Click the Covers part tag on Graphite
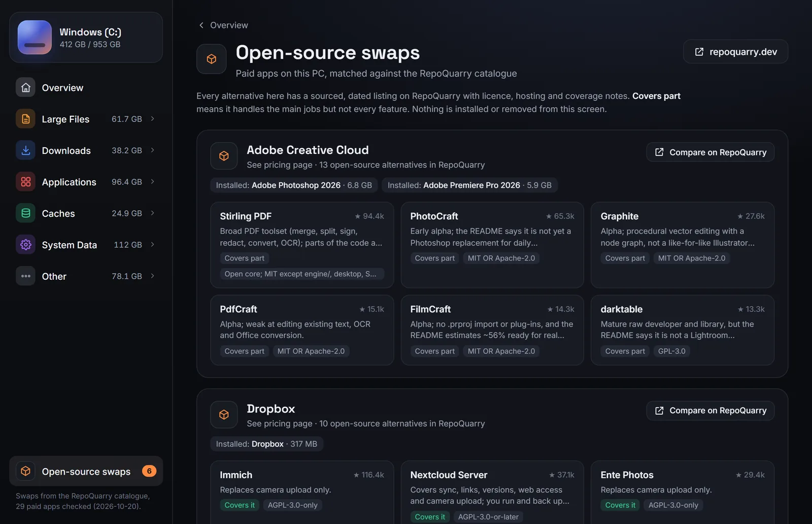 click(625, 258)
